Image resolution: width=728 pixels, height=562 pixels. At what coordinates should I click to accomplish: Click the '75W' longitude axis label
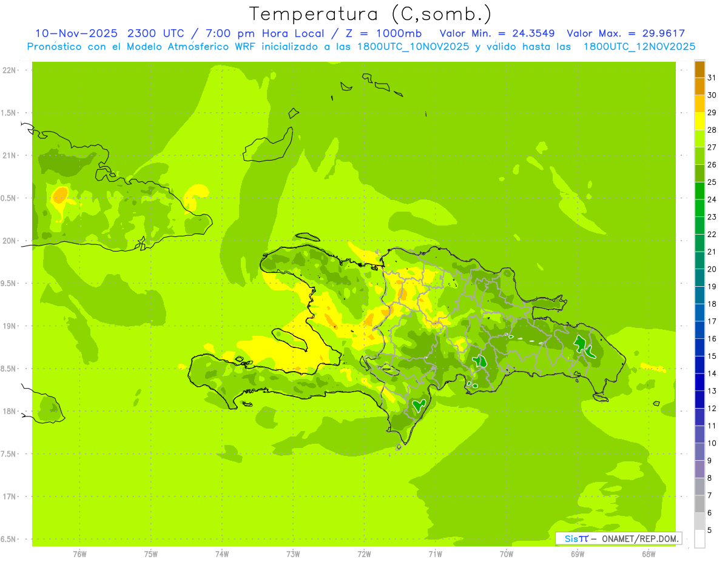pos(150,554)
